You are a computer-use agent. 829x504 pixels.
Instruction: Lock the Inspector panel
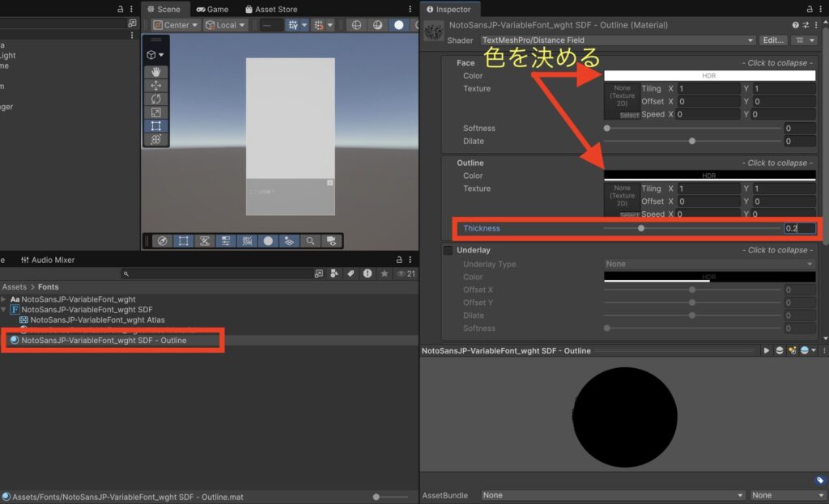pos(810,9)
